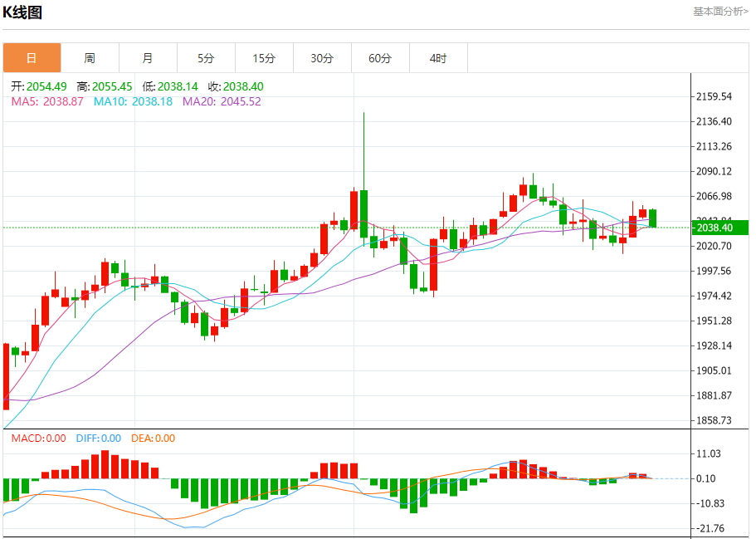Click the DEA:0.00 indicator label
Screen dimensions: 756x539
(154, 439)
